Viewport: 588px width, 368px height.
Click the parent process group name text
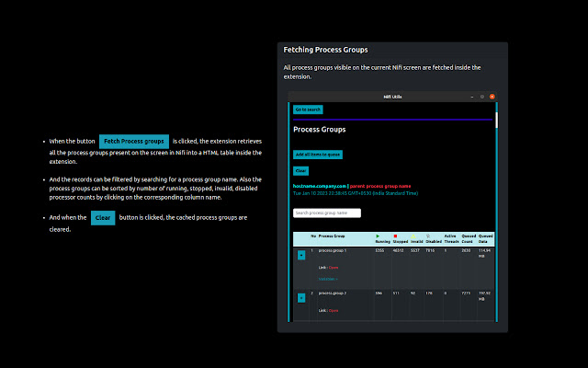point(380,186)
